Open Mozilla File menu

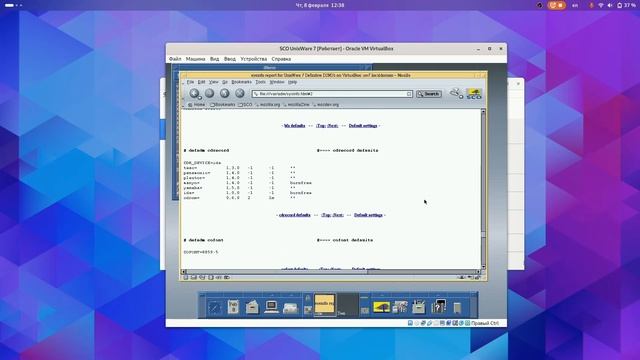(x=190, y=82)
